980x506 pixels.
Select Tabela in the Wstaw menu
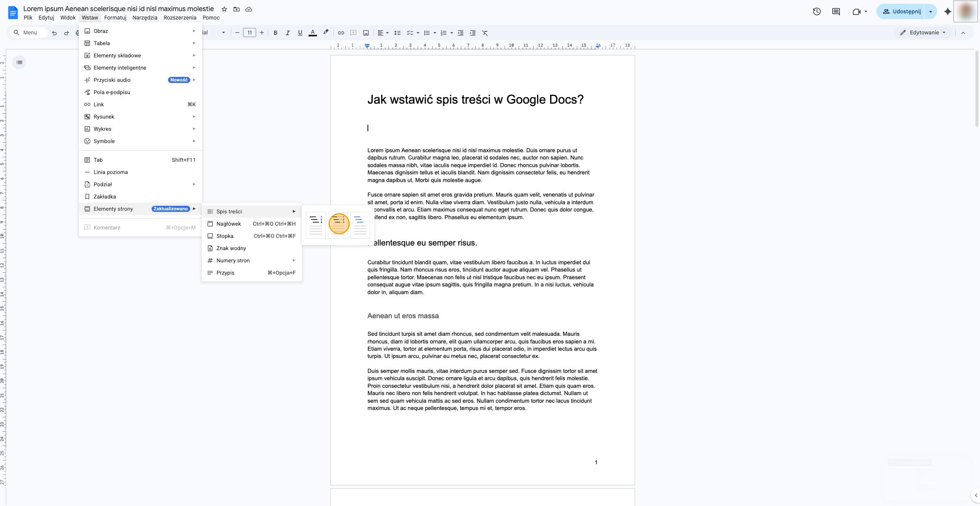tap(140, 43)
